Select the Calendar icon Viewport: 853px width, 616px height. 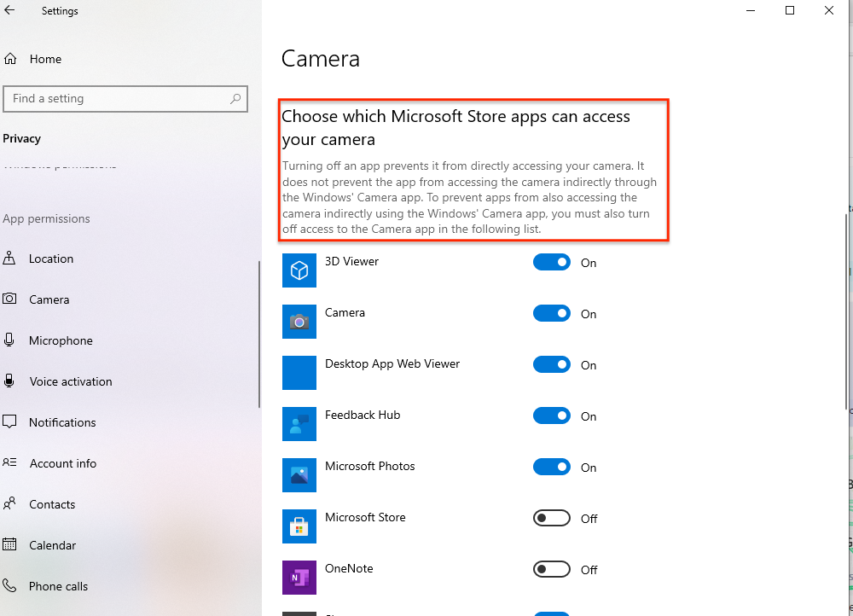(x=9, y=544)
